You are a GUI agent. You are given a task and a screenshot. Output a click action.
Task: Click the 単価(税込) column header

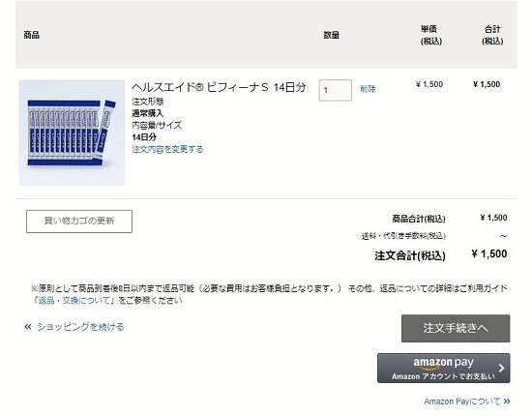[x=431, y=35]
